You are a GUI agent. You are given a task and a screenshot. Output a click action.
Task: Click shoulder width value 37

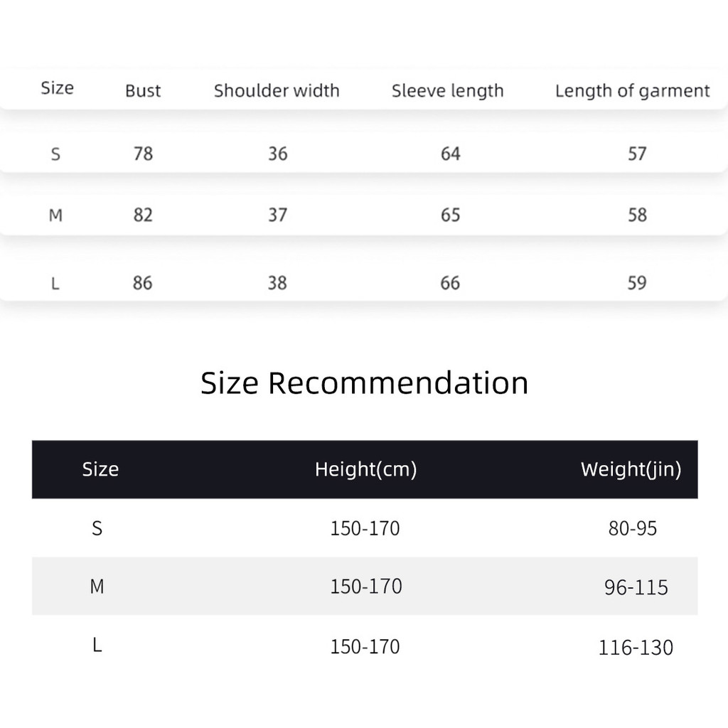(x=277, y=215)
